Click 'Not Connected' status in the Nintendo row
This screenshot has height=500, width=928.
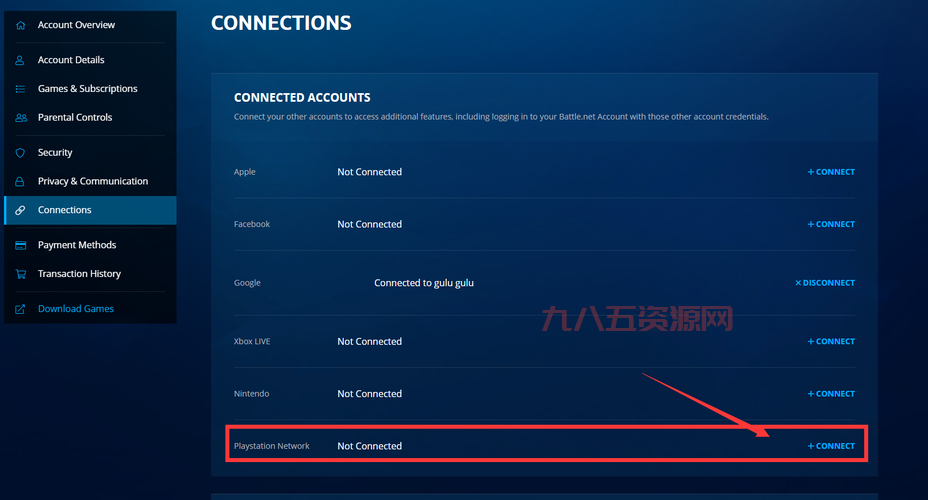(x=369, y=394)
